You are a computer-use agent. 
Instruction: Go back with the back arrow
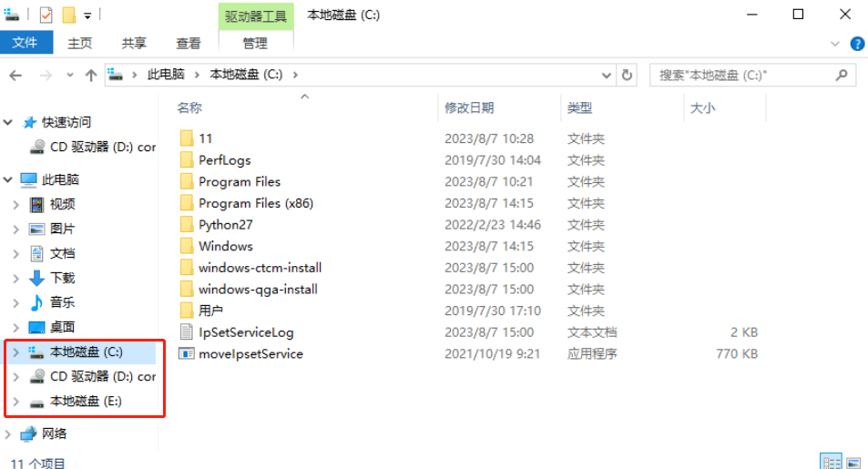click(x=15, y=76)
